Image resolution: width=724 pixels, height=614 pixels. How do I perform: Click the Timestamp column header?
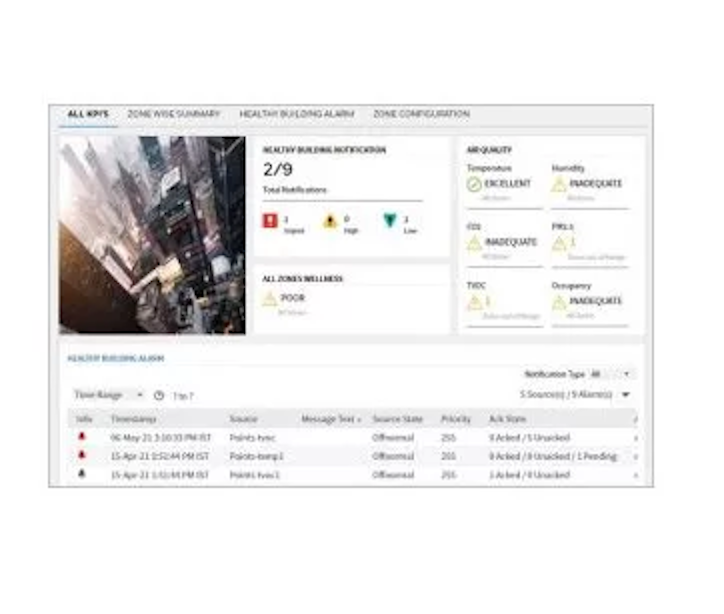coord(133,419)
